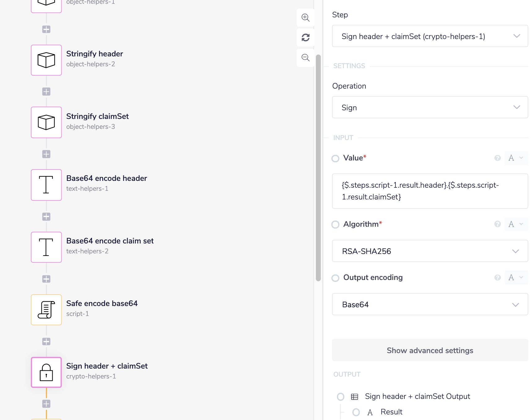Click the workflow canvas vertical scrollbar
Image resolution: width=532 pixels, height=420 pixels.
(x=318, y=168)
